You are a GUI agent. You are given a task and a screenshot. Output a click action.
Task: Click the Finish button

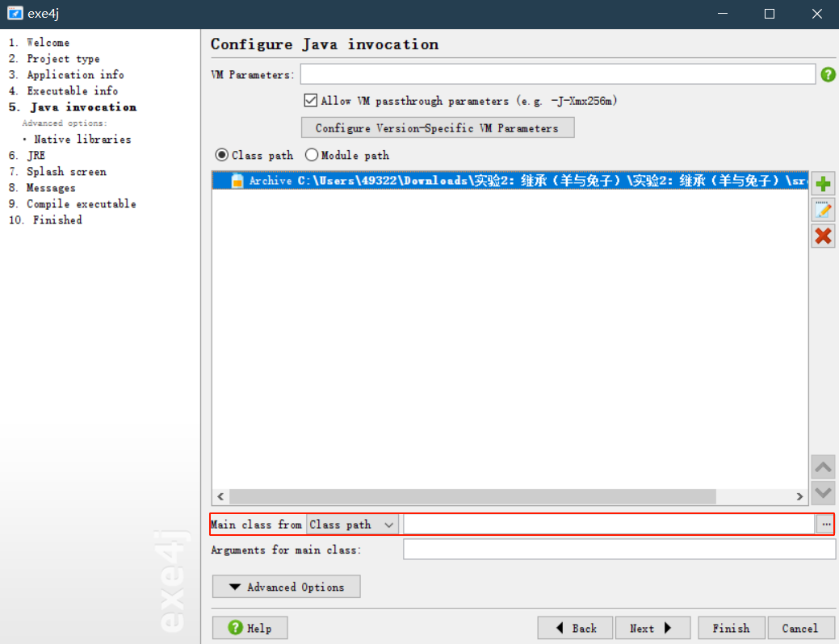click(732, 628)
